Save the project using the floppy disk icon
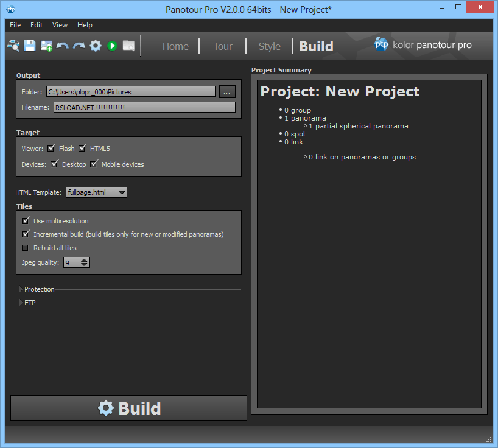This screenshot has width=498, height=448. (x=29, y=46)
